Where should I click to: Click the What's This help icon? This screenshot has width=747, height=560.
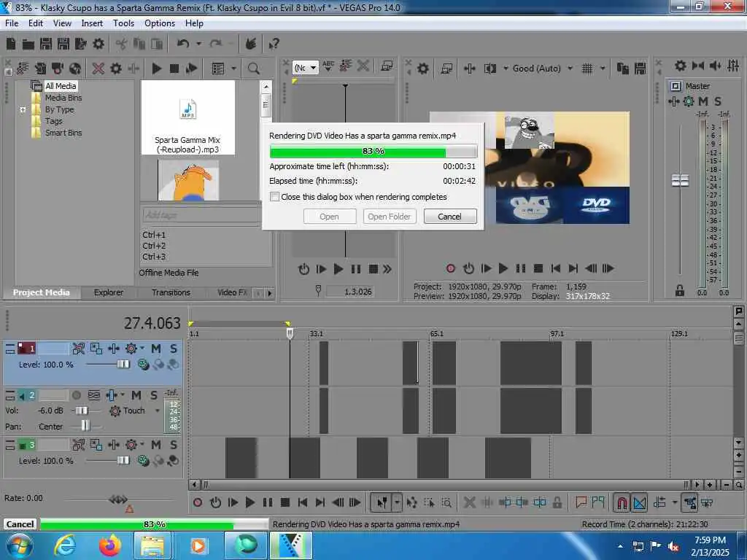coord(274,44)
